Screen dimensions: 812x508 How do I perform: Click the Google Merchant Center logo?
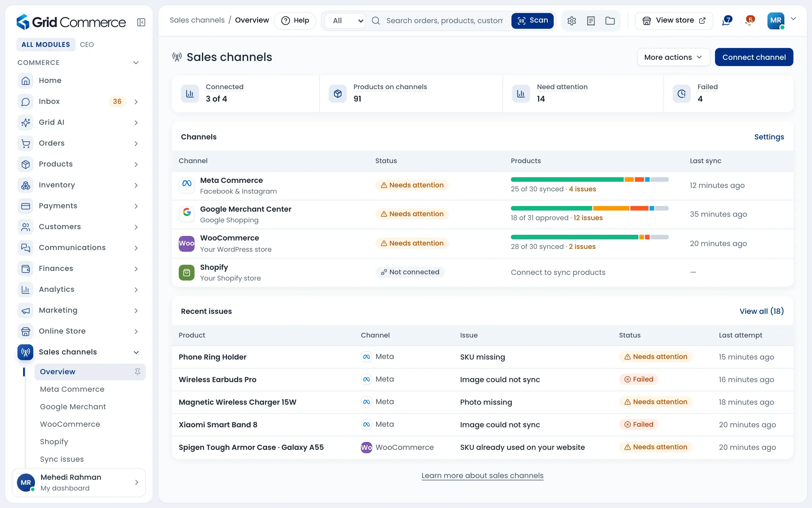coord(187,214)
